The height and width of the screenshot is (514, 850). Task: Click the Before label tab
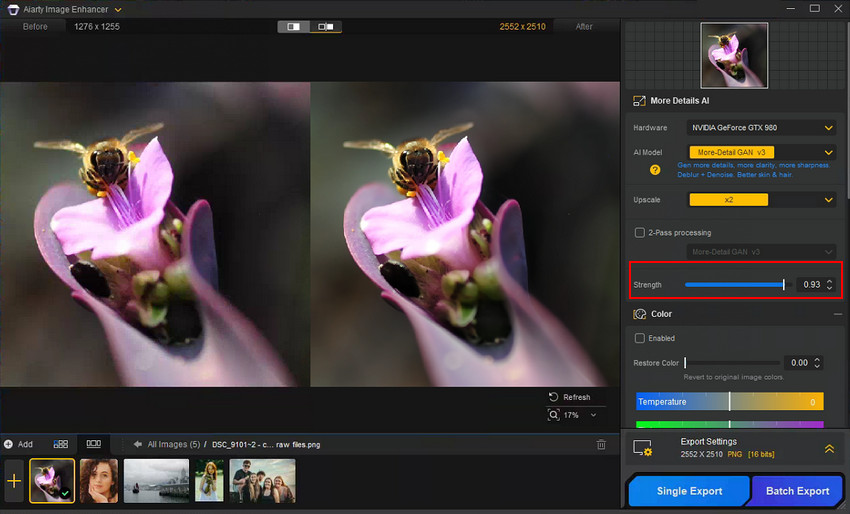coord(35,27)
